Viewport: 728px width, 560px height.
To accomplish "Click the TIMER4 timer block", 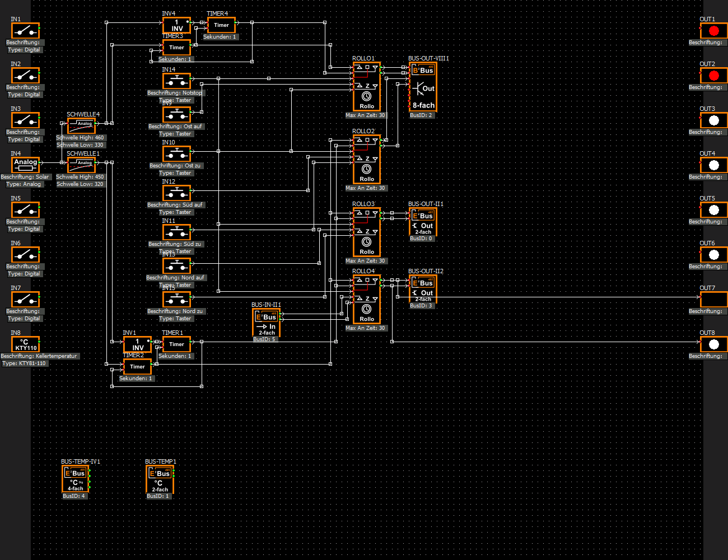I will click(x=221, y=25).
